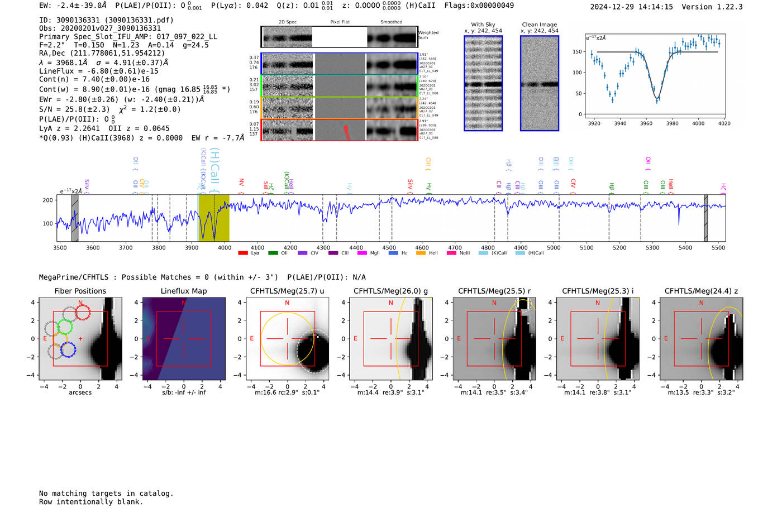Click the (H)CaII legend swatch

pos(520,253)
